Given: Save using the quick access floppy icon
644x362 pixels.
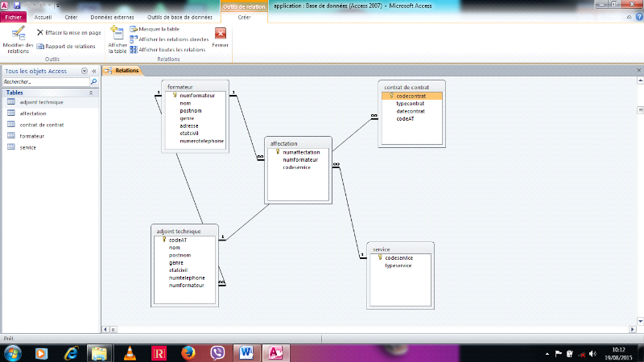Looking at the screenshot, I should pos(17,5).
